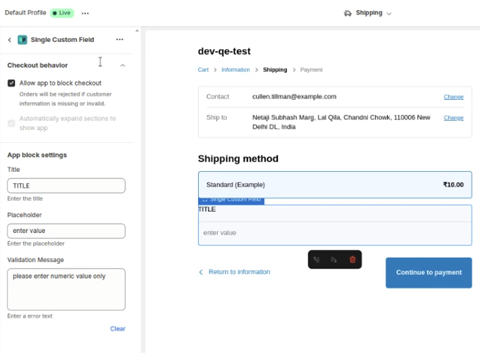The width and height of the screenshot is (480, 360).
Task: Click Clear link below validation message
Action: pyautogui.click(x=118, y=329)
